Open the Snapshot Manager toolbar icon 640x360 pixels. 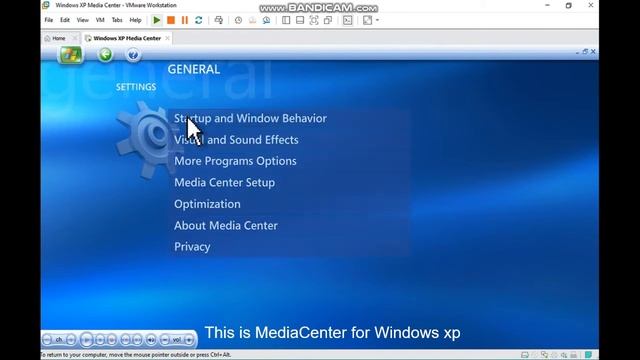[266, 20]
